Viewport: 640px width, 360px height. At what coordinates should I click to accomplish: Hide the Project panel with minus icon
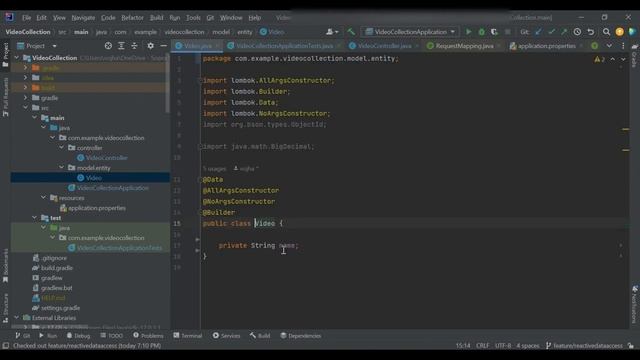[163, 46]
